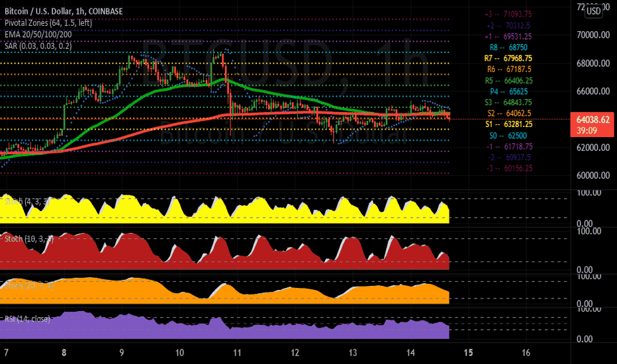617x364 pixels.
Task: Click pivot label R5 -- 66406.25
Action: tap(508, 81)
